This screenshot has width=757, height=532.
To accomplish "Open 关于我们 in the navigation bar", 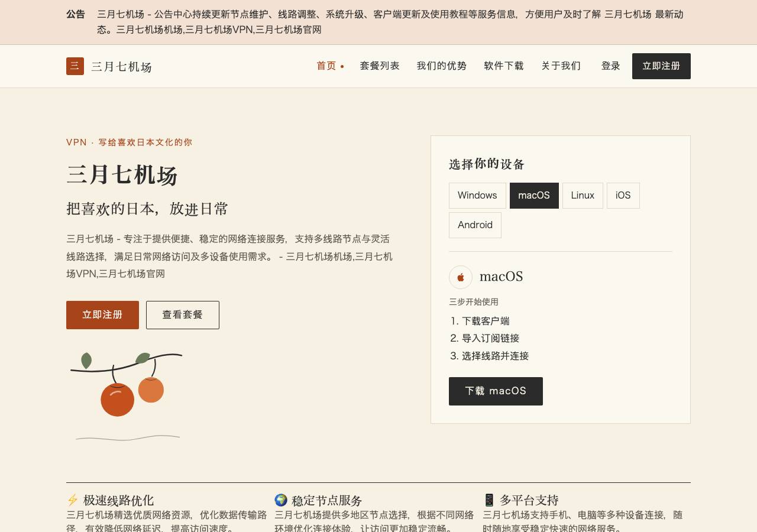I will (x=561, y=66).
